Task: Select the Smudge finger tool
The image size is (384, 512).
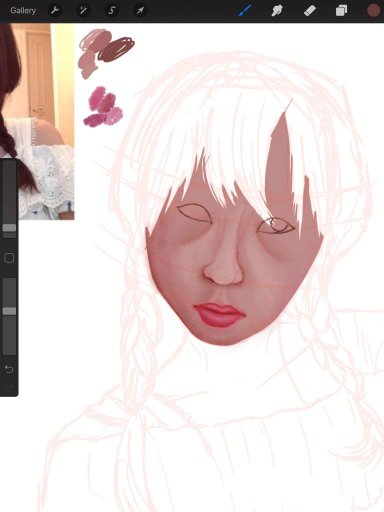Action: click(x=277, y=11)
